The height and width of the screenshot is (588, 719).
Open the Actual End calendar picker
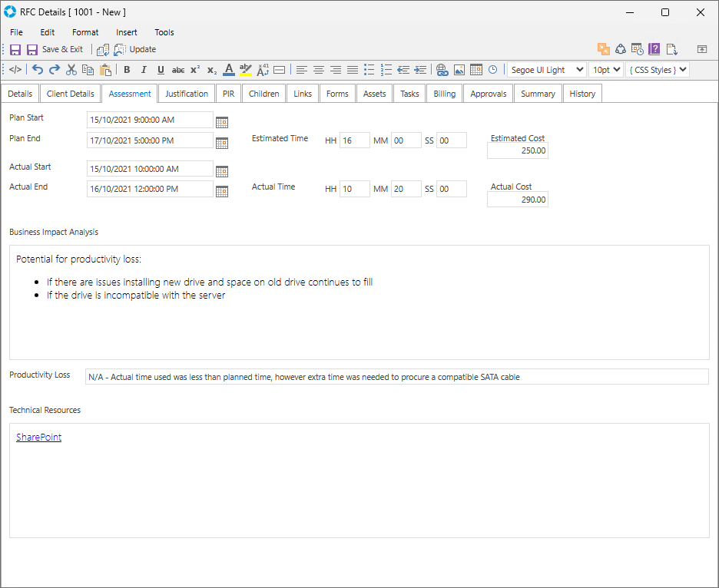222,191
